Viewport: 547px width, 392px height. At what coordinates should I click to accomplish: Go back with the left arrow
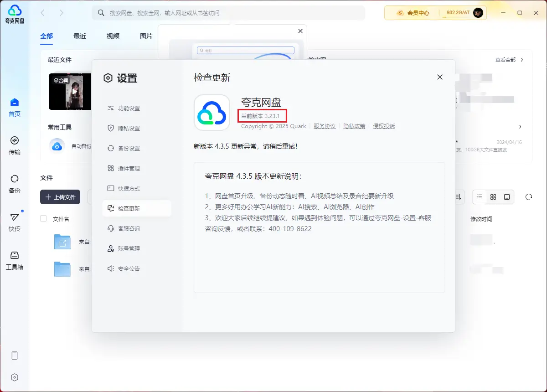pos(42,13)
